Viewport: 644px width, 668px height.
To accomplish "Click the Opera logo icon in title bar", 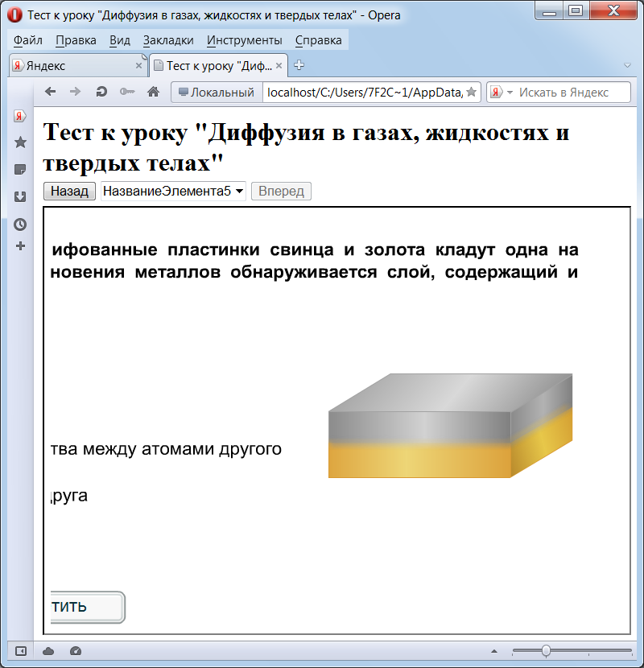I will click(14, 15).
